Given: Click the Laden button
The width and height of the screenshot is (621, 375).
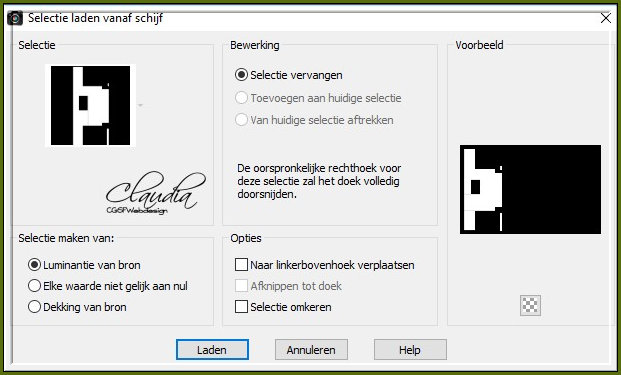Looking at the screenshot, I should [212, 350].
